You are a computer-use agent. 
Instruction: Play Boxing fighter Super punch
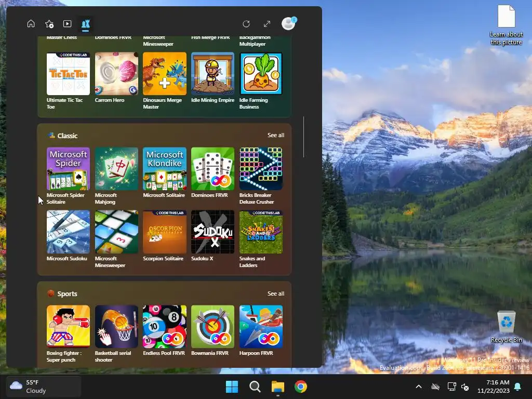pos(68,334)
